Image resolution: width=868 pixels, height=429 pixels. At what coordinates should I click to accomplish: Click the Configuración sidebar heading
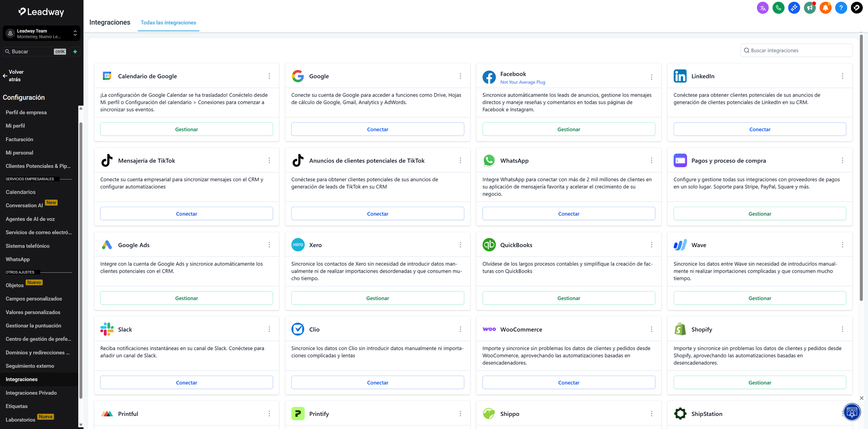(24, 98)
